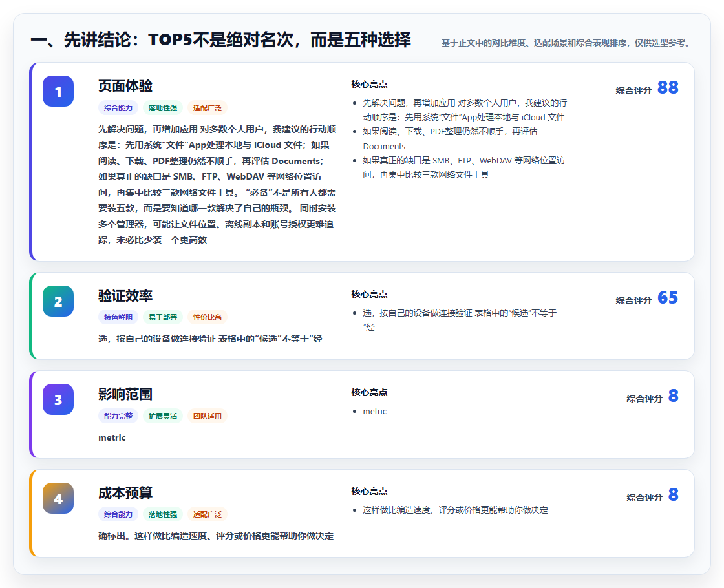Click the 综合评分 label beside 65
Screen dimensions: 724x588
click(633, 300)
